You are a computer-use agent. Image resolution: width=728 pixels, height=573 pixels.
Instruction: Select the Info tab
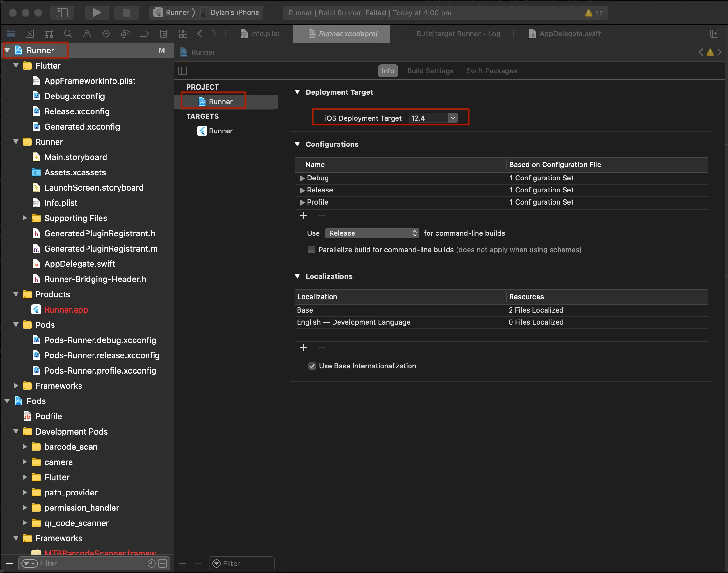(388, 71)
